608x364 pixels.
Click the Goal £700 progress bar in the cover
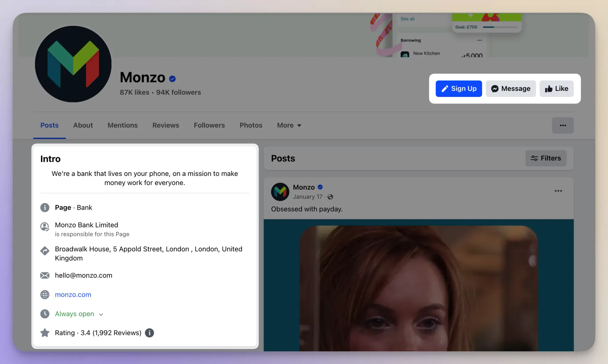[500, 27]
